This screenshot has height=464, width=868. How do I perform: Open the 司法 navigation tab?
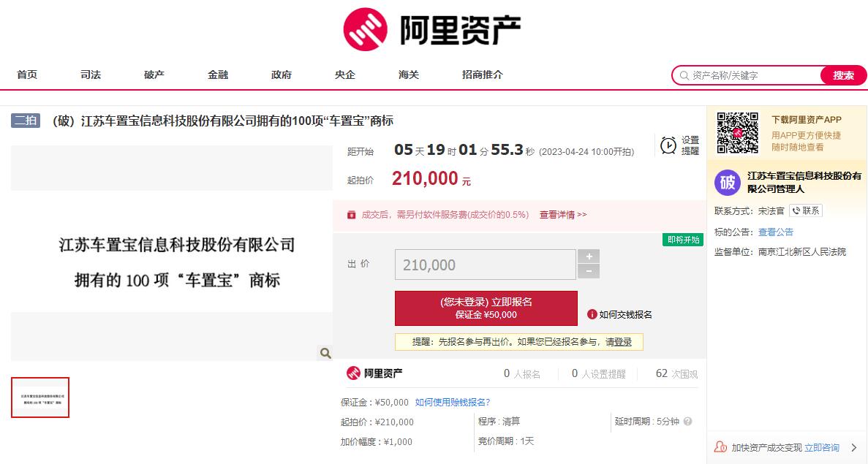tap(91, 75)
